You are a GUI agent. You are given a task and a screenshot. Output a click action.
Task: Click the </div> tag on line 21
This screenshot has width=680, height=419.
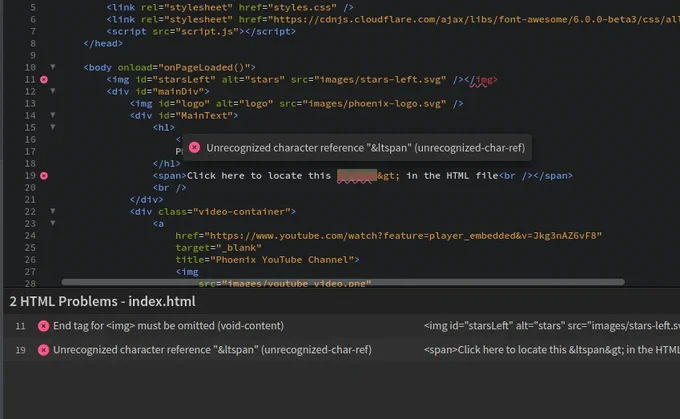click(x=147, y=200)
